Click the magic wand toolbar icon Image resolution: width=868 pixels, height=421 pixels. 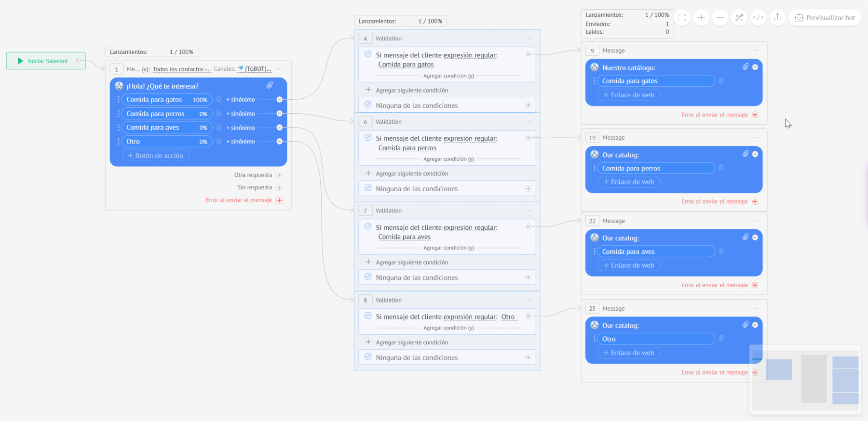click(739, 18)
